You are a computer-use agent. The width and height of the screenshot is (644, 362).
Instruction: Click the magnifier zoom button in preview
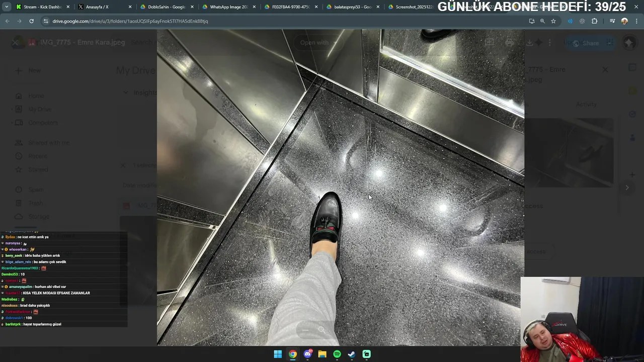coord(321,330)
